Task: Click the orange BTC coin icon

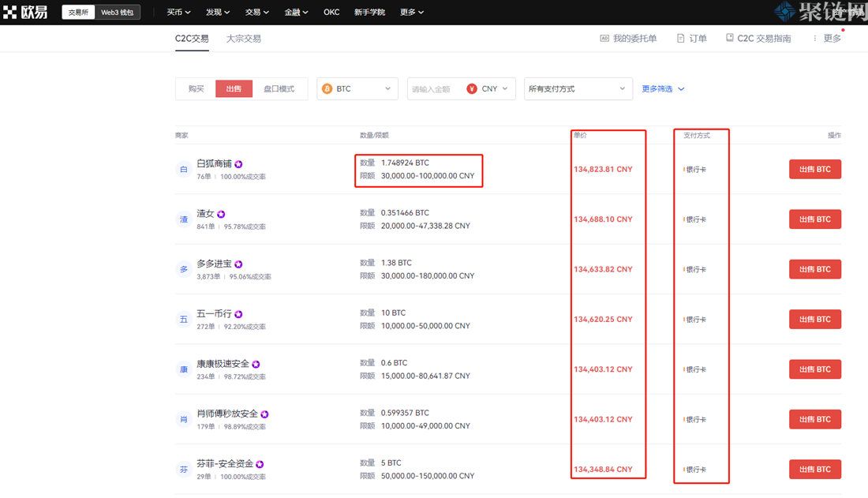Action: pyautogui.click(x=327, y=88)
